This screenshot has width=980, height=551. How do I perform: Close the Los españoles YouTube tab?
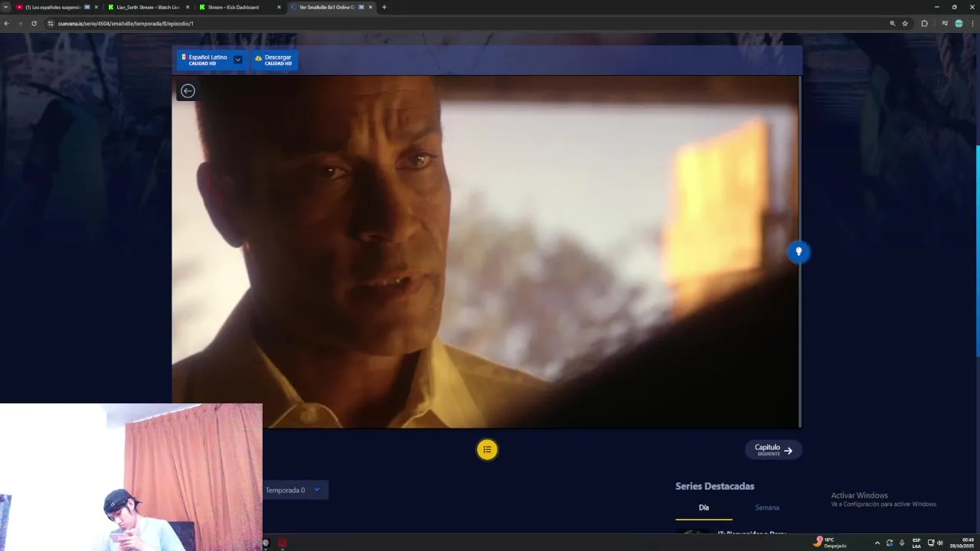click(x=96, y=7)
